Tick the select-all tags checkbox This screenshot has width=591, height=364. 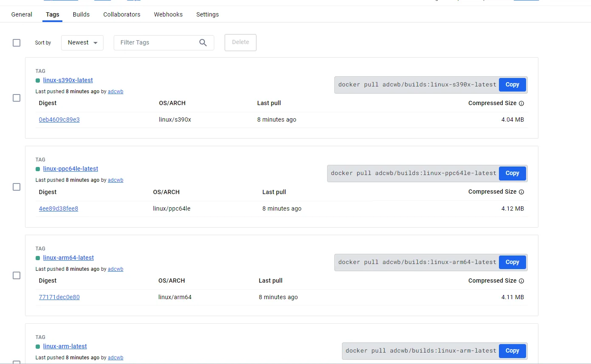tap(17, 43)
